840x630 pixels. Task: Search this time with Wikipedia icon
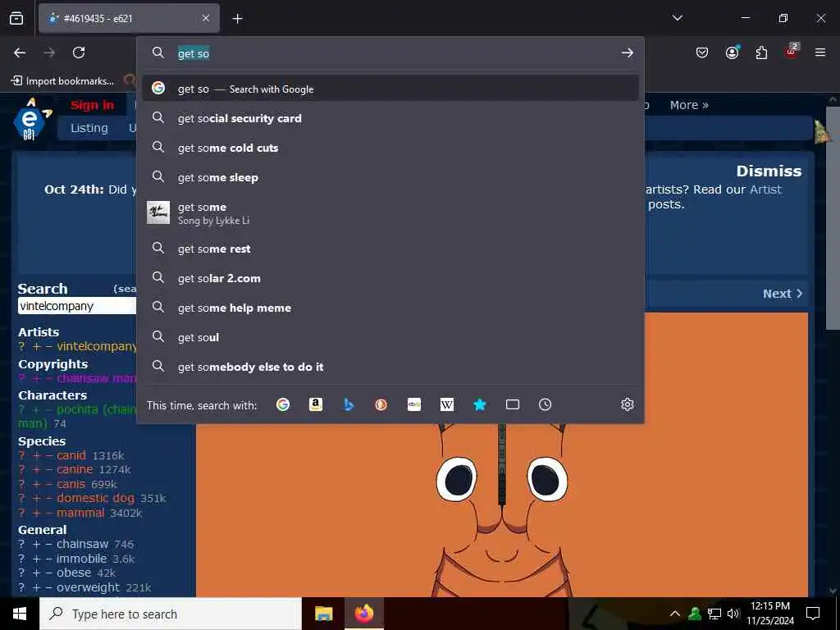pyautogui.click(x=447, y=404)
